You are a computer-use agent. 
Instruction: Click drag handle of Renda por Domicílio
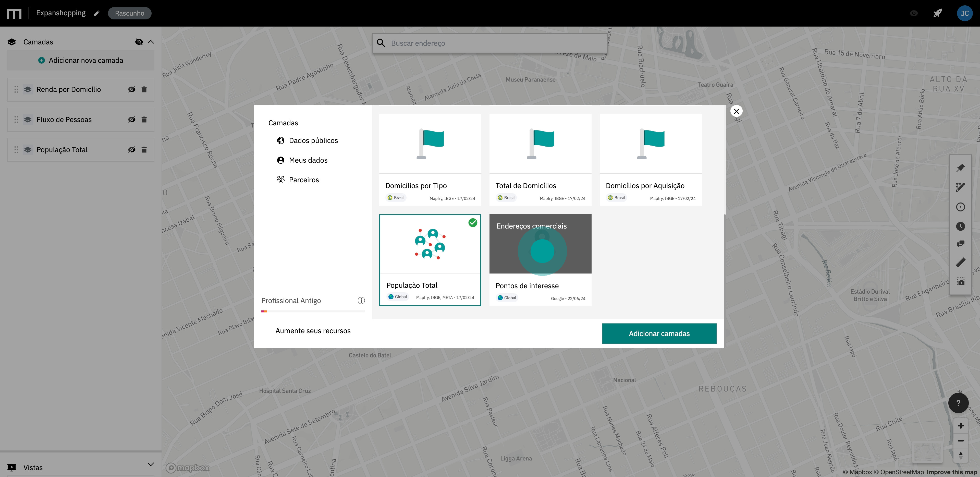[x=16, y=89]
